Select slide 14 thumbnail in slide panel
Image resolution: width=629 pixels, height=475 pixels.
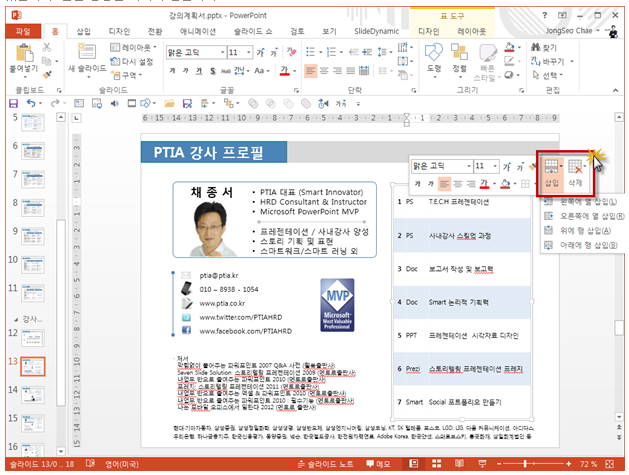(33, 395)
